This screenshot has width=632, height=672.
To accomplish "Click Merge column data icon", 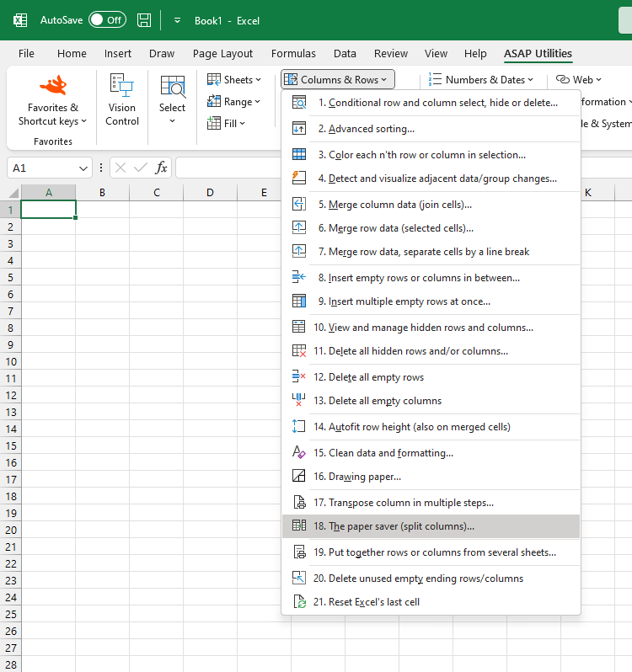I will (299, 204).
